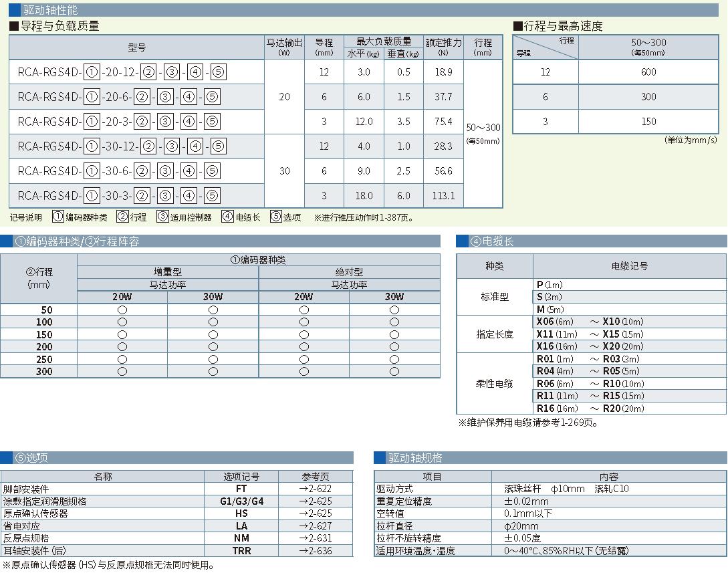Select rod diameter value φ20mm
The height and width of the screenshot is (575, 728).
[x=521, y=526]
